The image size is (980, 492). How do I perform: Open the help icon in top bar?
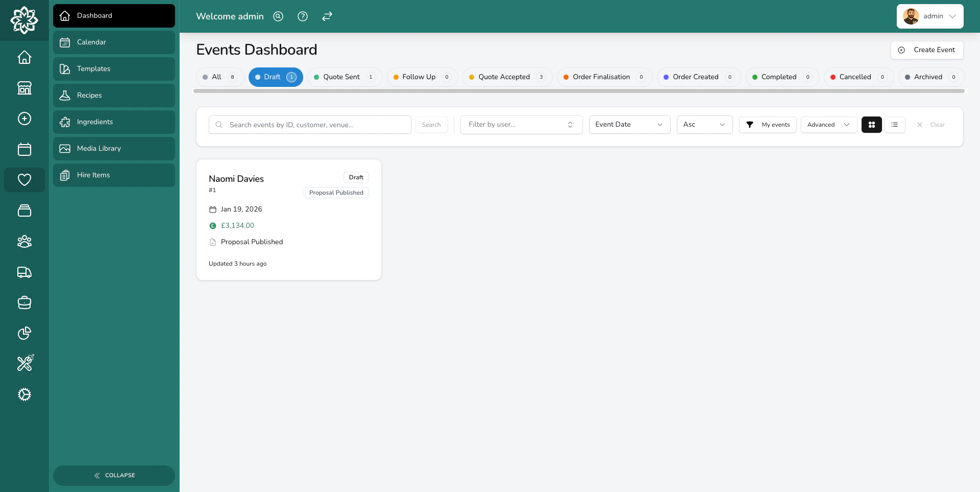click(302, 16)
